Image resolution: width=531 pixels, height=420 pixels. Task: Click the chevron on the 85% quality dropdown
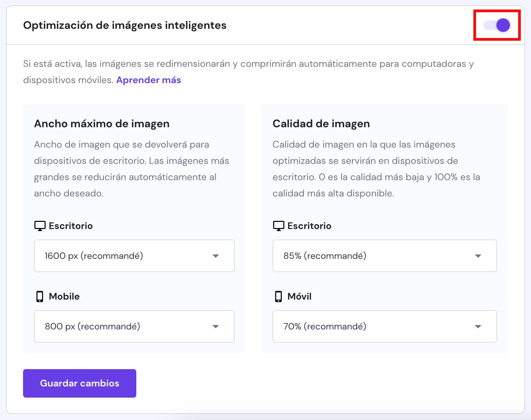click(478, 256)
